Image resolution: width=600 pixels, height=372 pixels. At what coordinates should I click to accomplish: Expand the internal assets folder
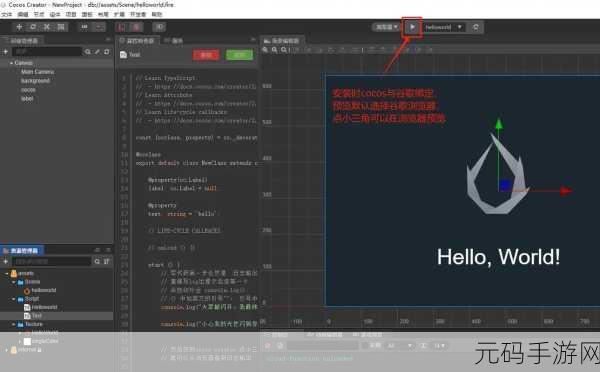tap(7, 350)
